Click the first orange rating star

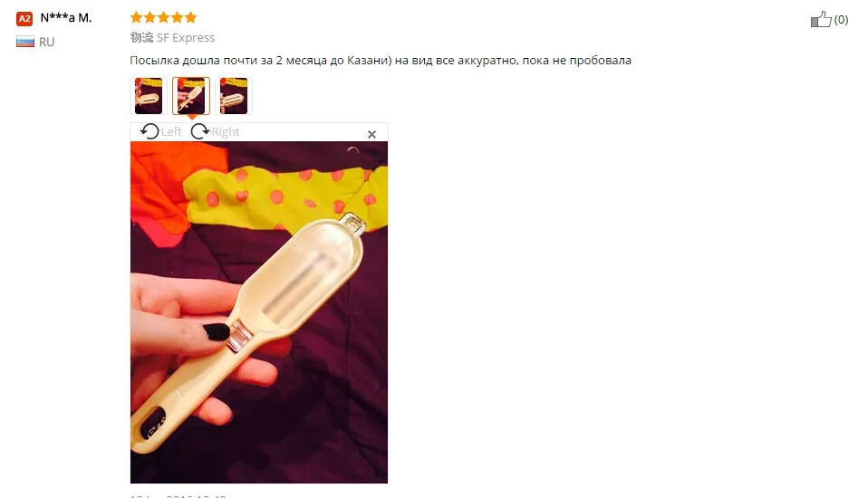[x=136, y=17]
